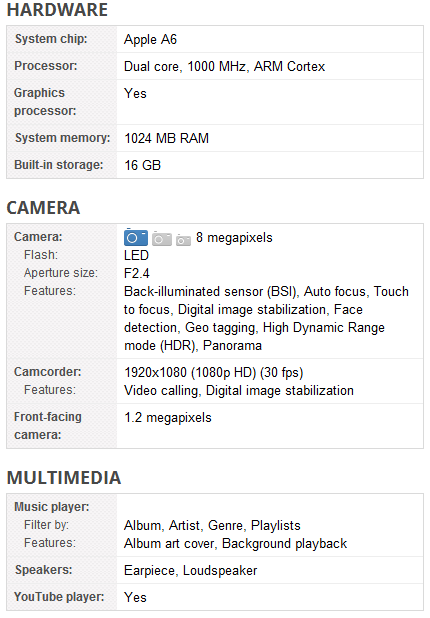The height and width of the screenshot is (618, 430).
Task: Select the smallest gray camera icon
Action: coord(183,240)
